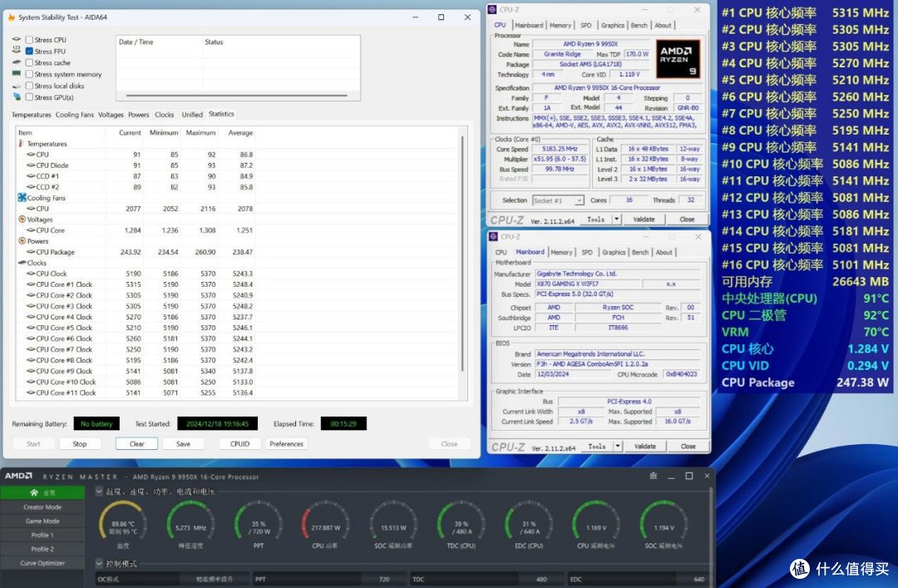This screenshot has height=588, width=898.
Task: Click the Powers category icon
Action: pyautogui.click(x=22, y=241)
